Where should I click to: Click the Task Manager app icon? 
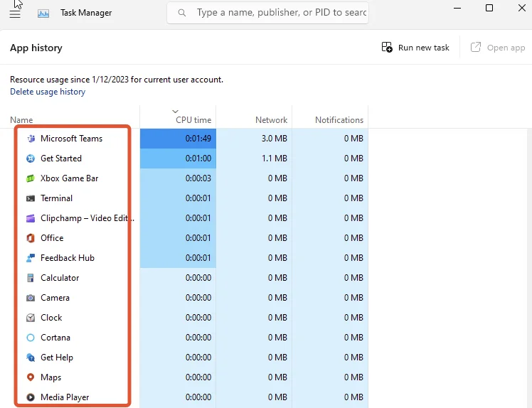click(x=43, y=14)
